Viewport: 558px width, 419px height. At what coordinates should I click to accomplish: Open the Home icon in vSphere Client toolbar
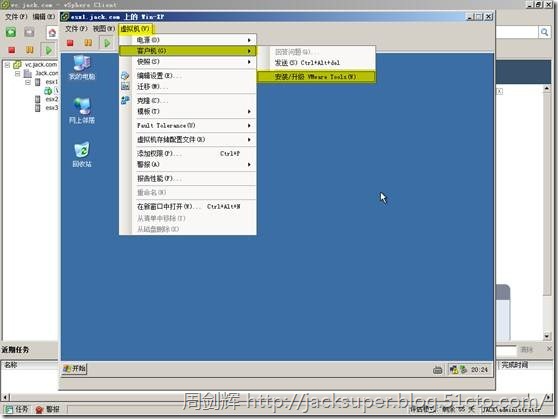(52, 33)
